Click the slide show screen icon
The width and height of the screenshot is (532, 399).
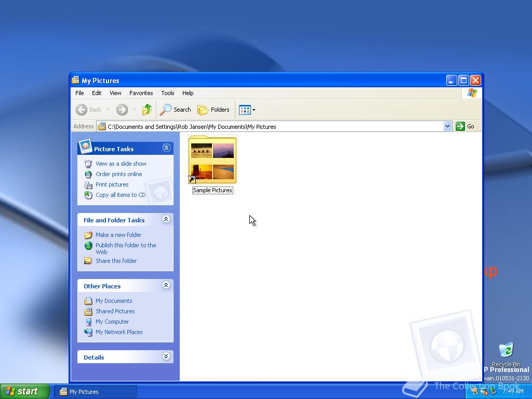tap(88, 164)
